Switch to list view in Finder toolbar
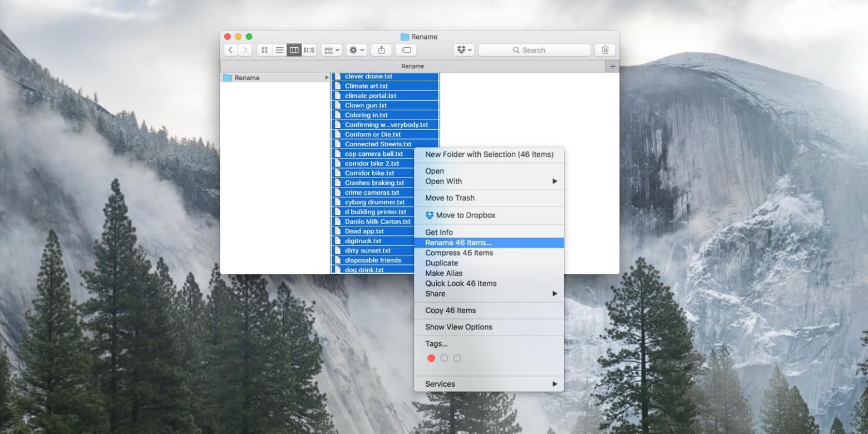Image resolution: width=868 pixels, height=434 pixels. coord(279,50)
